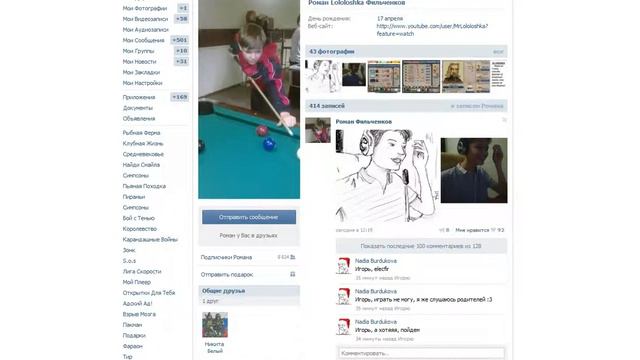Screen dimensions: 640x360
Task: Click the repost icon on Роман's post
Action: 441,230
